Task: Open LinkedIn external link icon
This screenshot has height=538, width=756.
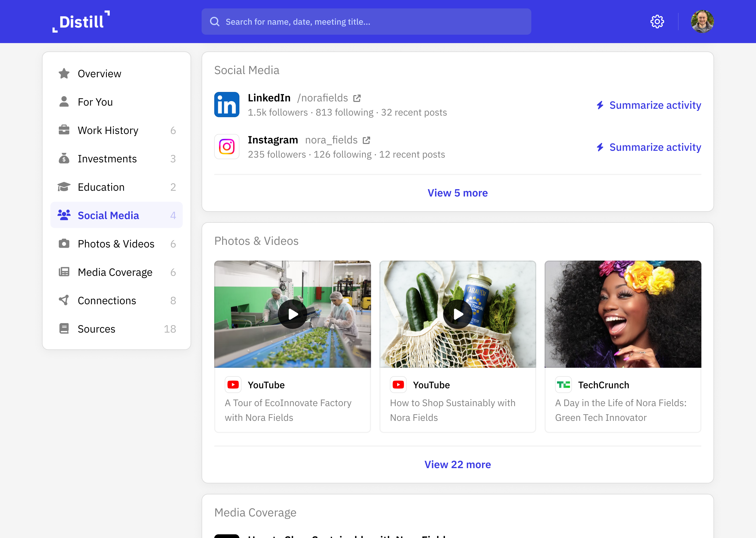Action: pos(357,99)
